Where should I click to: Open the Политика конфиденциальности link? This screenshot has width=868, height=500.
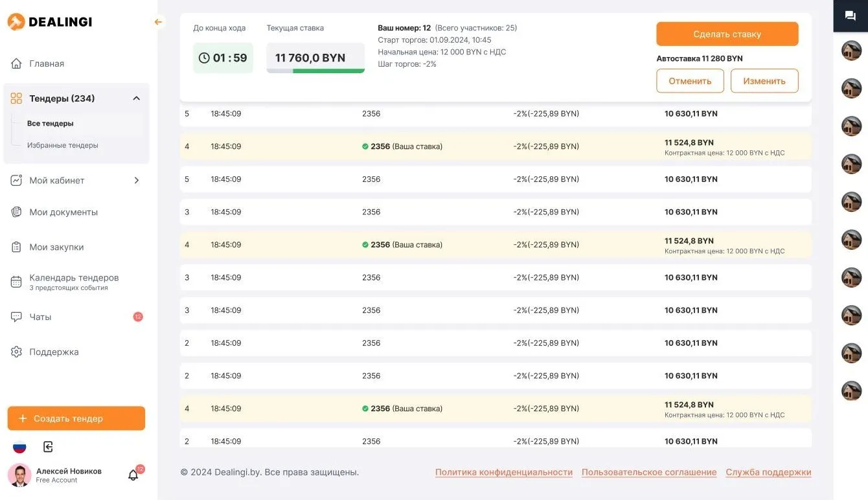(504, 472)
